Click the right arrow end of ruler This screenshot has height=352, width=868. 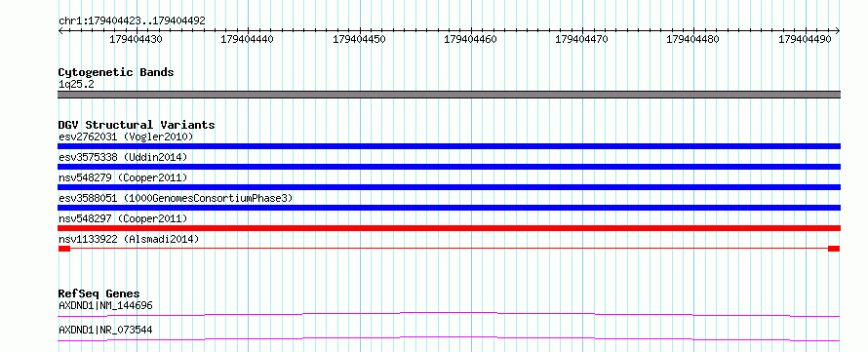(x=838, y=31)
